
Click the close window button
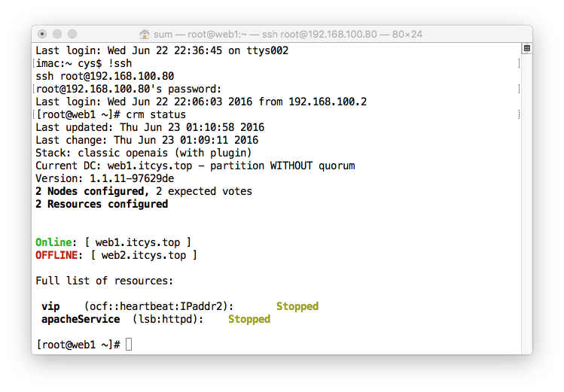(42, 34)
